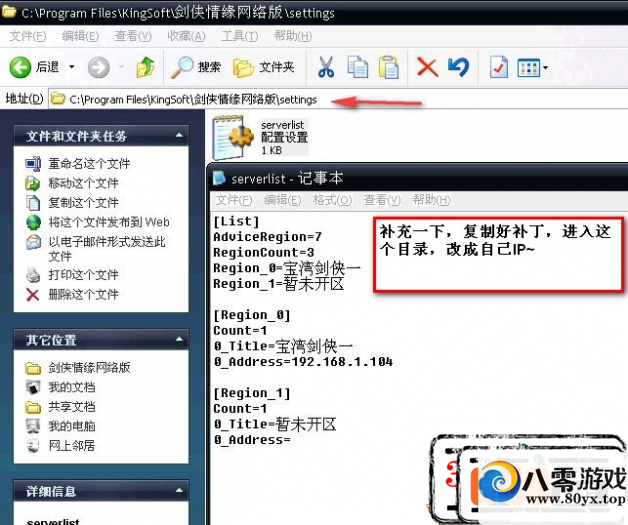The height and width of the screenshot is (525, 628).
Task: Click the Copy toolbar icon
Action: [x=358, y=67]
